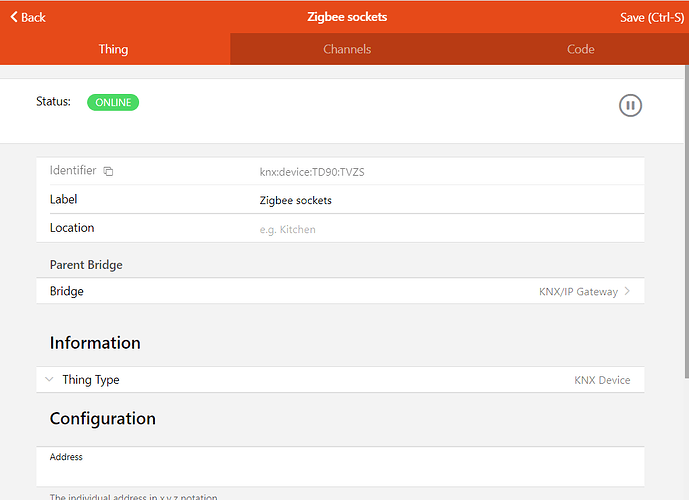Screen dimensions: 689x500
Task: Click into the Address input field
Action: point(340,473)
